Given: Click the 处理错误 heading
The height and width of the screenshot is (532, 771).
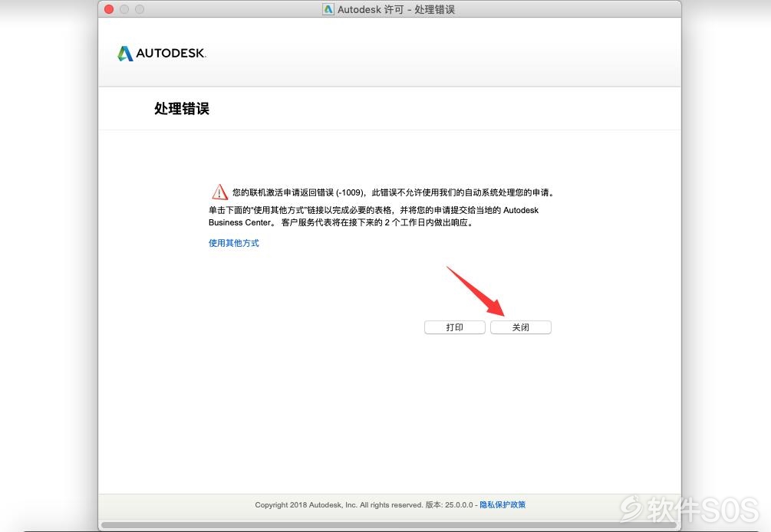Looking at the screenshot, I should coord(182,109).
